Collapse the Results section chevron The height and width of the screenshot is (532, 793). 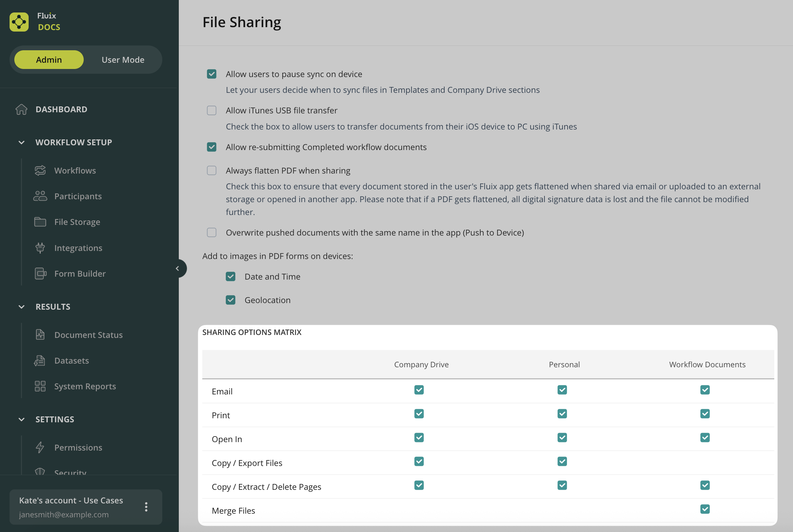point(22,307)
